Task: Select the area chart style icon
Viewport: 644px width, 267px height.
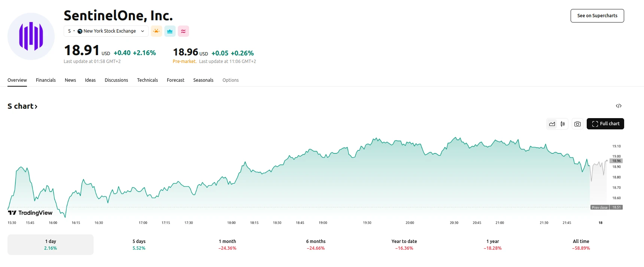Action: 552,124
